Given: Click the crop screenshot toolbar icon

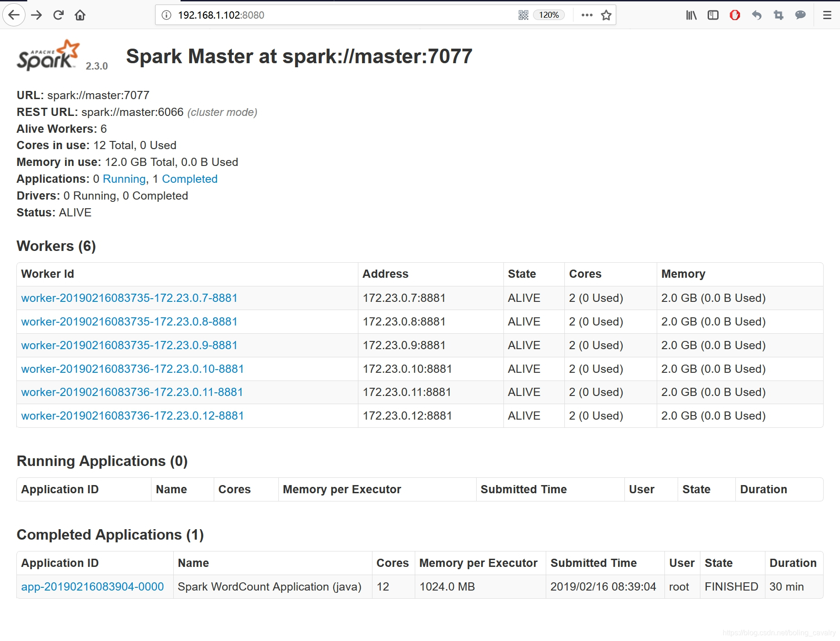Looking at the screenshot, I should click(779, 15).
